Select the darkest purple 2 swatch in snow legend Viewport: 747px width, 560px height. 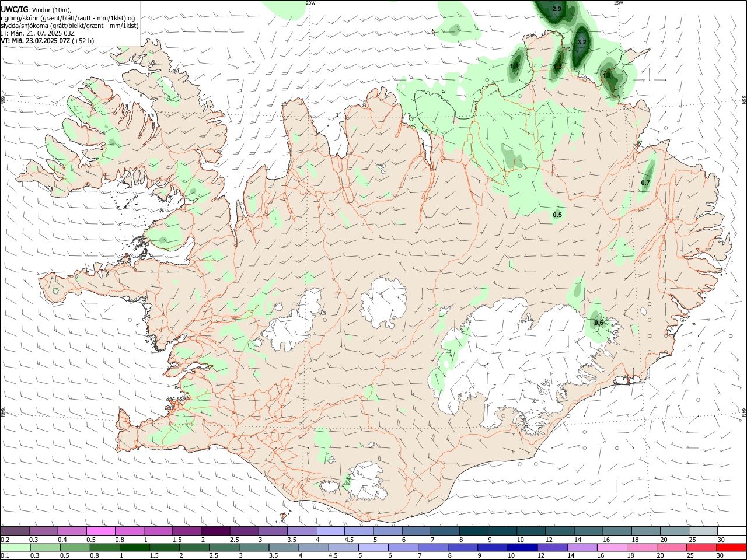pyautogui.click(x=215, y=531)
